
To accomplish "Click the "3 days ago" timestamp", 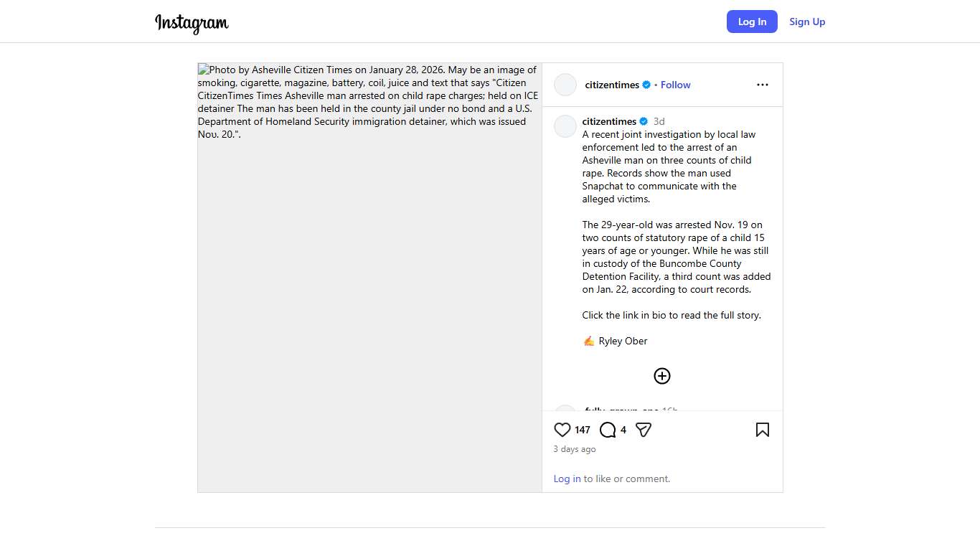I will tap(575, 449).
